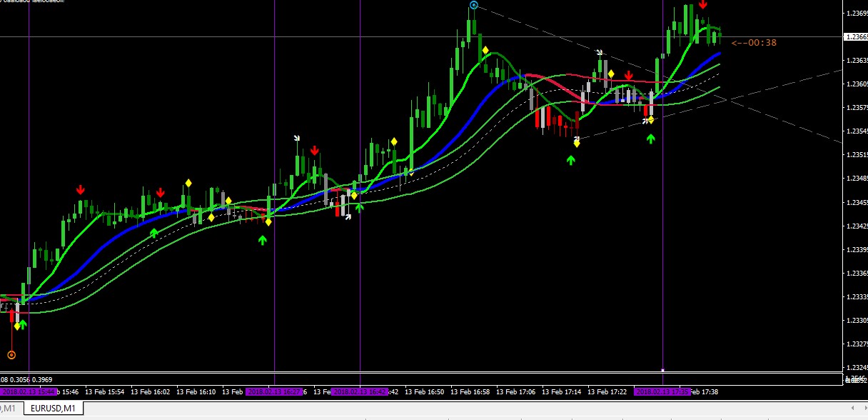Click the 1.23605 price scale label
This screenshot has height=420, width=868.
click(x=856, y=84)
